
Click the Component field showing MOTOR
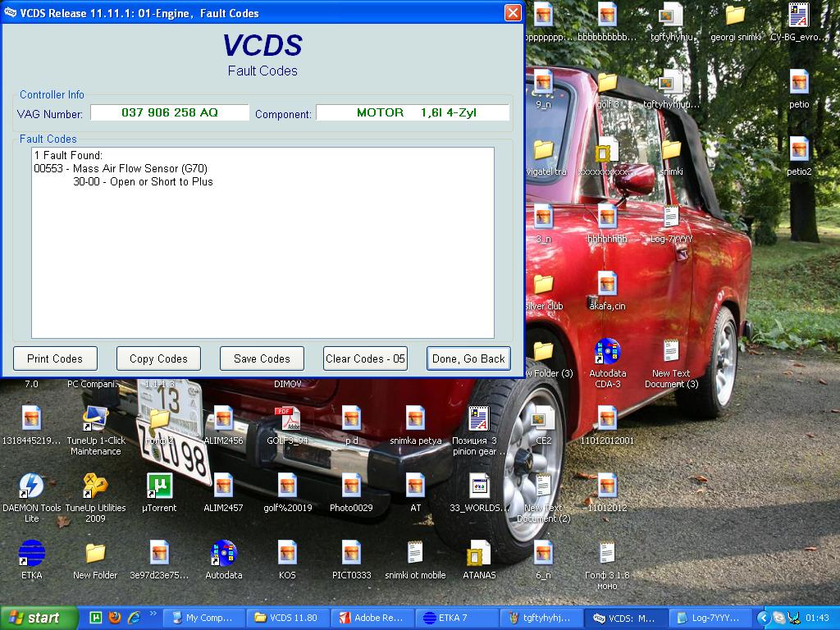coord(413,112)
